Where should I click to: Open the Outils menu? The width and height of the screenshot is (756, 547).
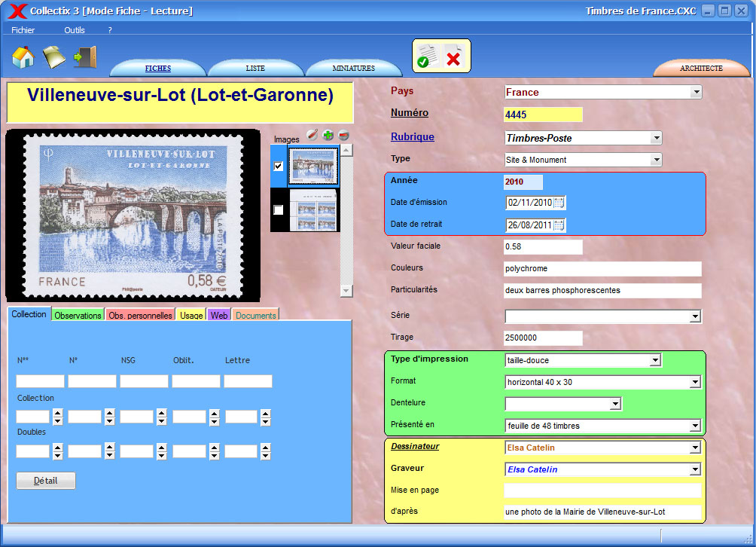(x=75, y=30)
